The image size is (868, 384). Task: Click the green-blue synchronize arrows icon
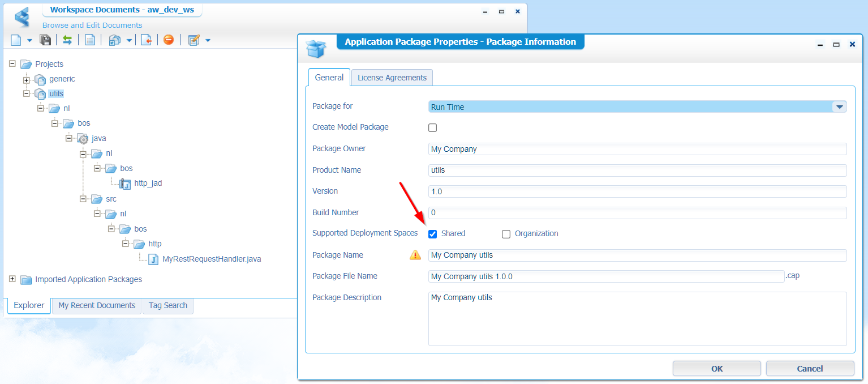click(67, 40)
